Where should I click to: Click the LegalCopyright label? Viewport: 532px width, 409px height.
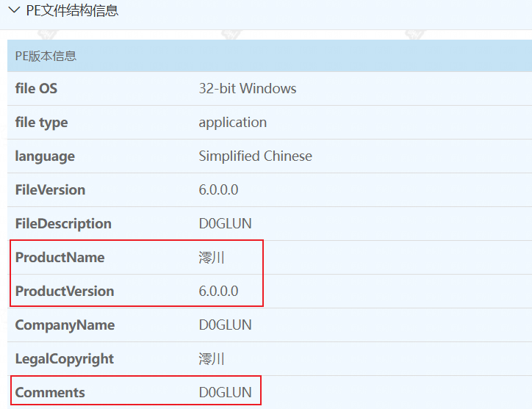coord(65,359)
